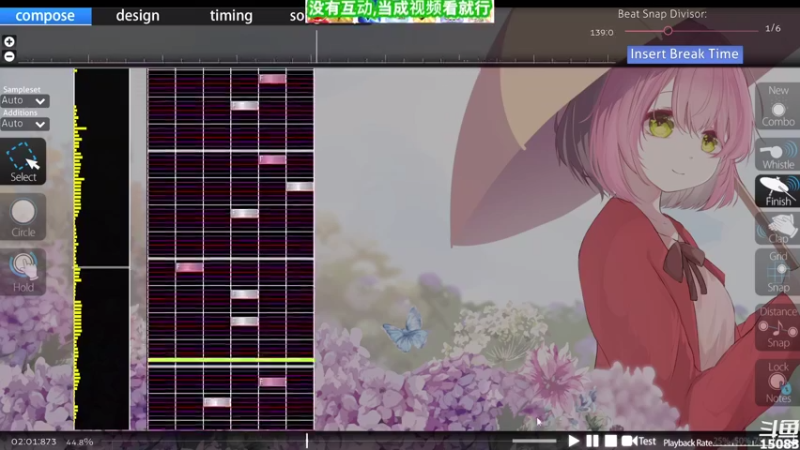The height and width of the screenshot is (450, 800).
Task: Open the Additions Auto dropdown
Action: 24,123
